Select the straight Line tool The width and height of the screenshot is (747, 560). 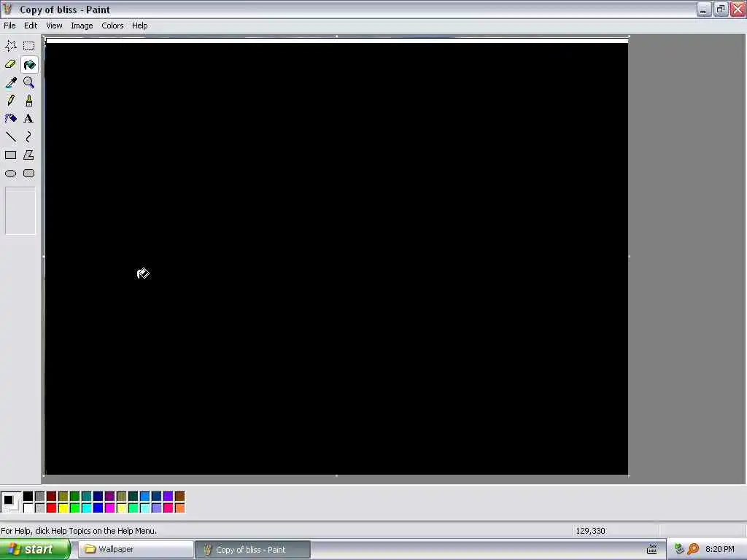(10, 137)
